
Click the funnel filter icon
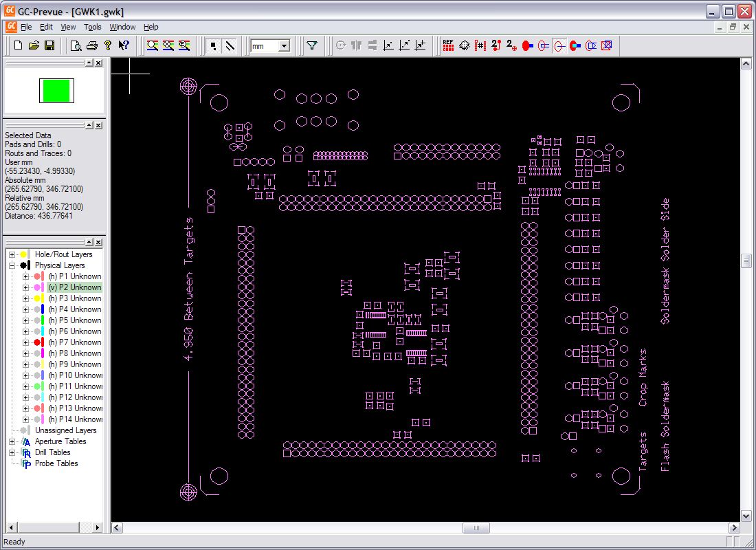pos(312,45)
